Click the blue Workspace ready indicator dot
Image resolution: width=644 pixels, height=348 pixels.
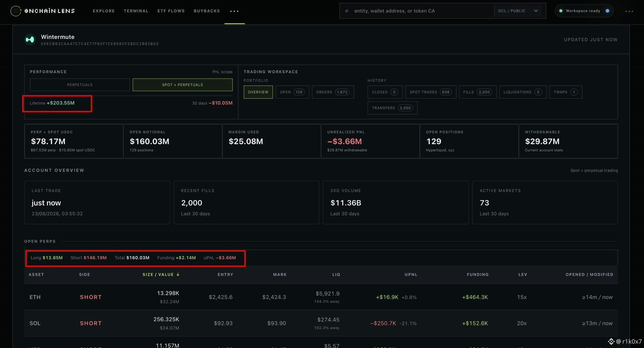(x=607, y=11)
